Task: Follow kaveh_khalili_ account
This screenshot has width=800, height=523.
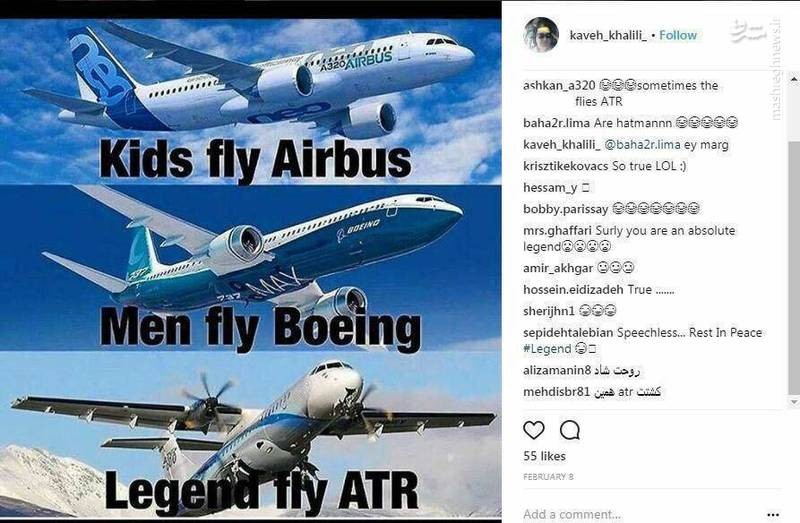Action: (678, 35)
